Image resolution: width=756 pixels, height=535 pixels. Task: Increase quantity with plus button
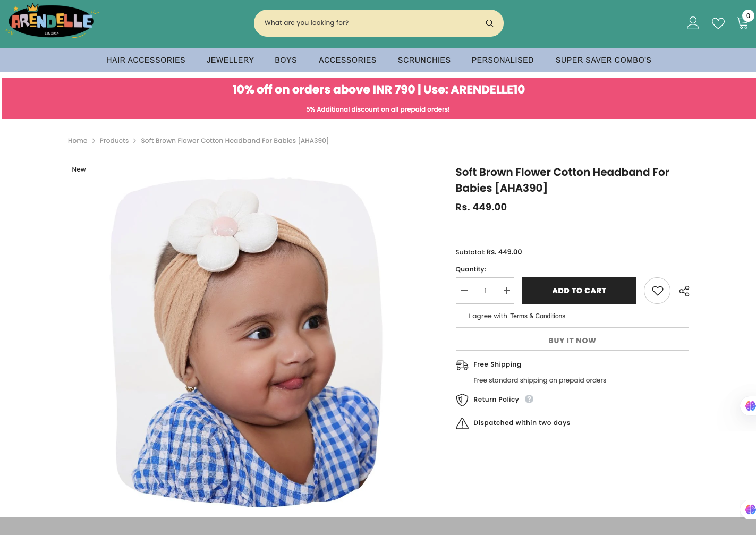(506, 291)
